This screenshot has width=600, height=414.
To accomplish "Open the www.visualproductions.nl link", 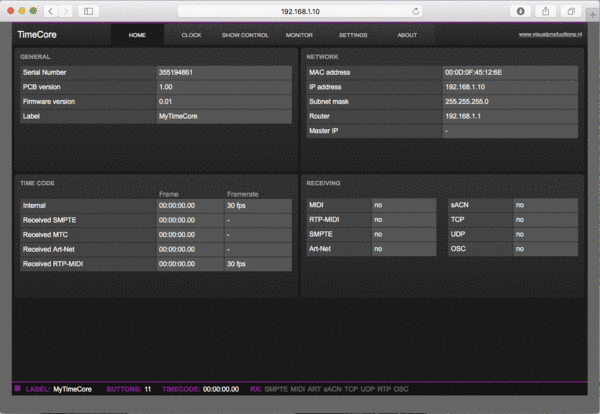I will tap(550, 34).
